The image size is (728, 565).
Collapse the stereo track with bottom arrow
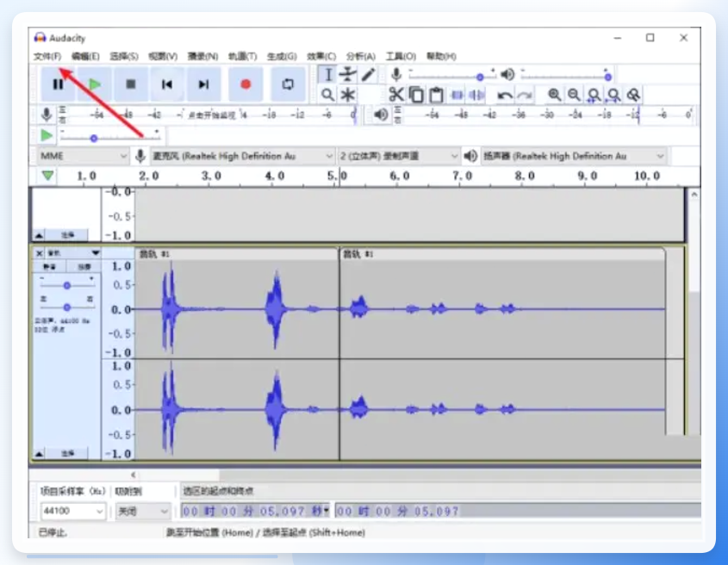pos(39,454)
